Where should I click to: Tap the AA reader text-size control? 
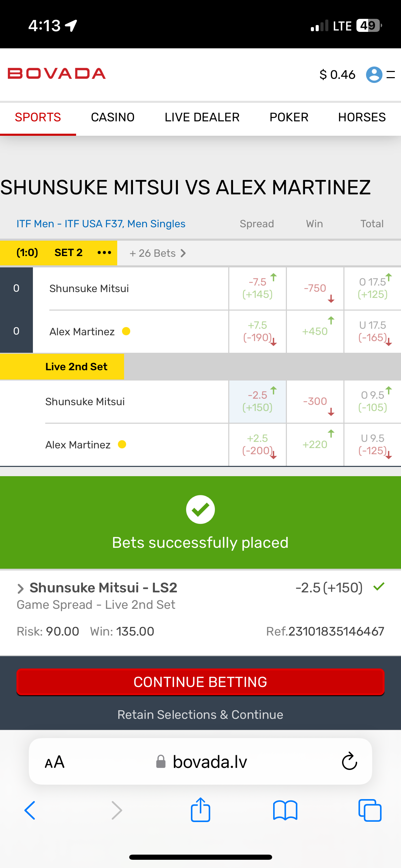[x=54, y=762]
